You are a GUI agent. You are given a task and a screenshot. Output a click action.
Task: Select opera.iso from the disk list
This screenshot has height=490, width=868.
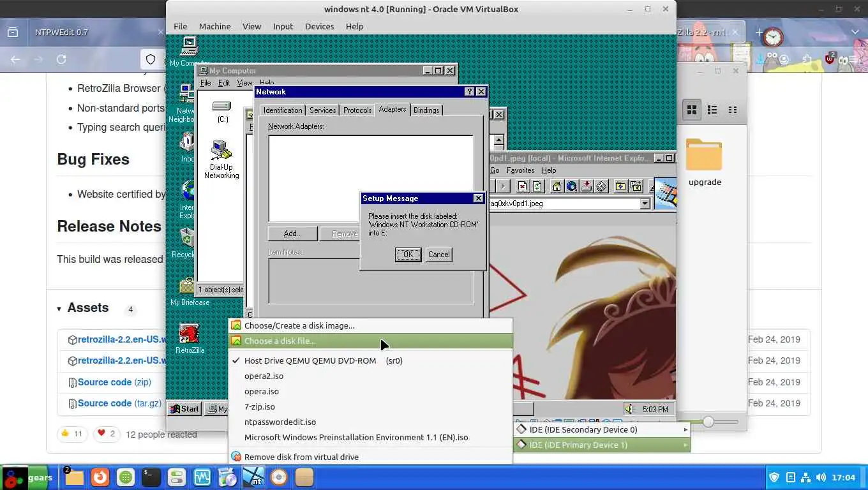point(370,391)
